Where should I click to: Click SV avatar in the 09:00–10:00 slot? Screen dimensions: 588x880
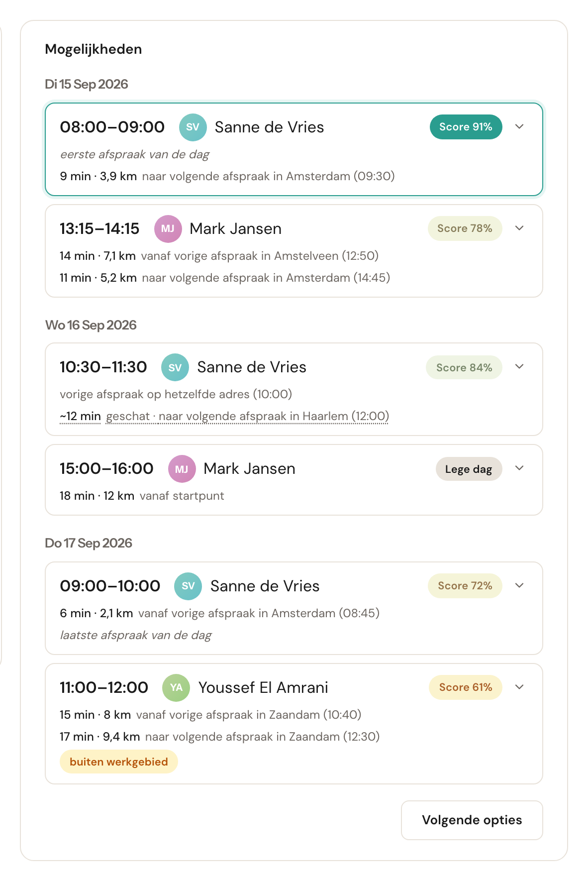188,586
